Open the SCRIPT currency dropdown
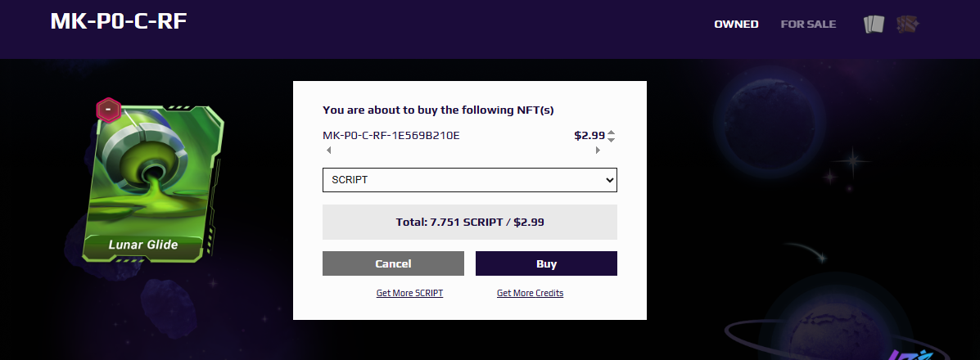Image resolution: width=980 pixels, height=360 pixels. tap(469, 180)
